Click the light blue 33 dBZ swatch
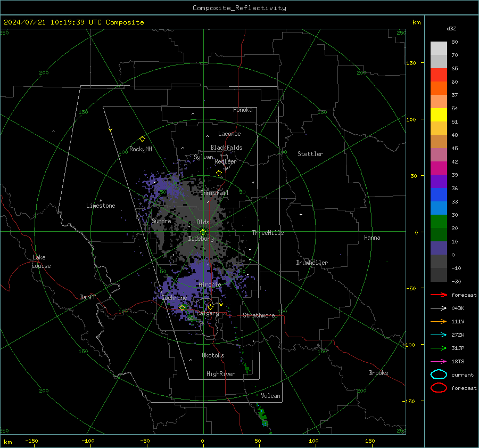 tap(439, 208)
